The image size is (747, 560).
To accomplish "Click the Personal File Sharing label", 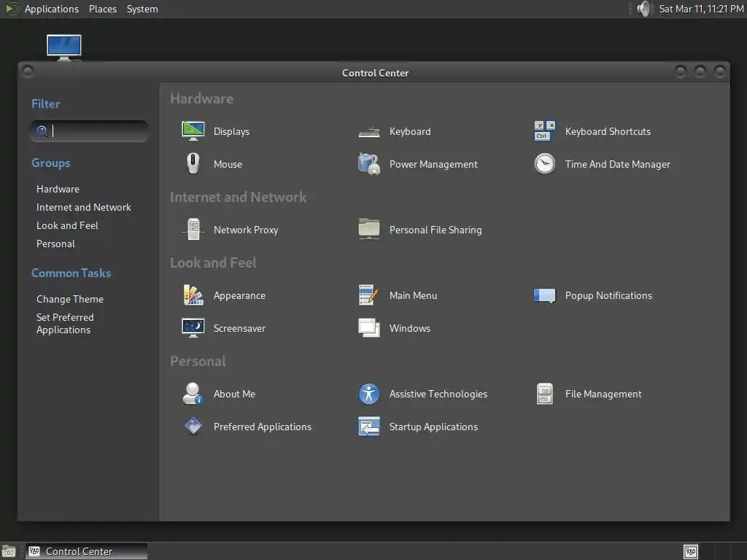I will 435,230.
